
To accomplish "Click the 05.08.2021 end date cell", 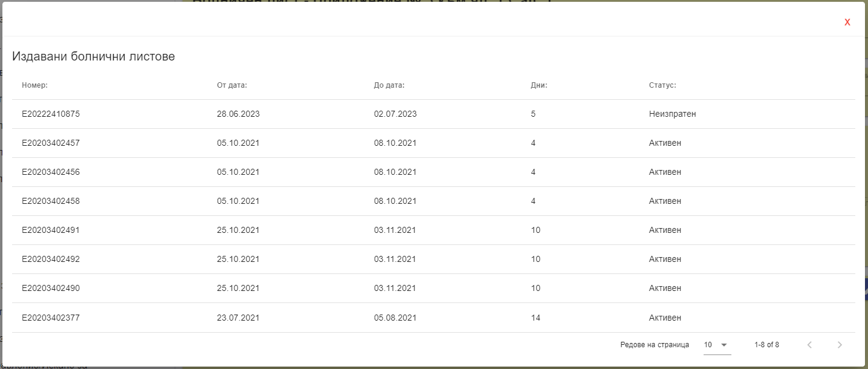I will coord(395,318).
